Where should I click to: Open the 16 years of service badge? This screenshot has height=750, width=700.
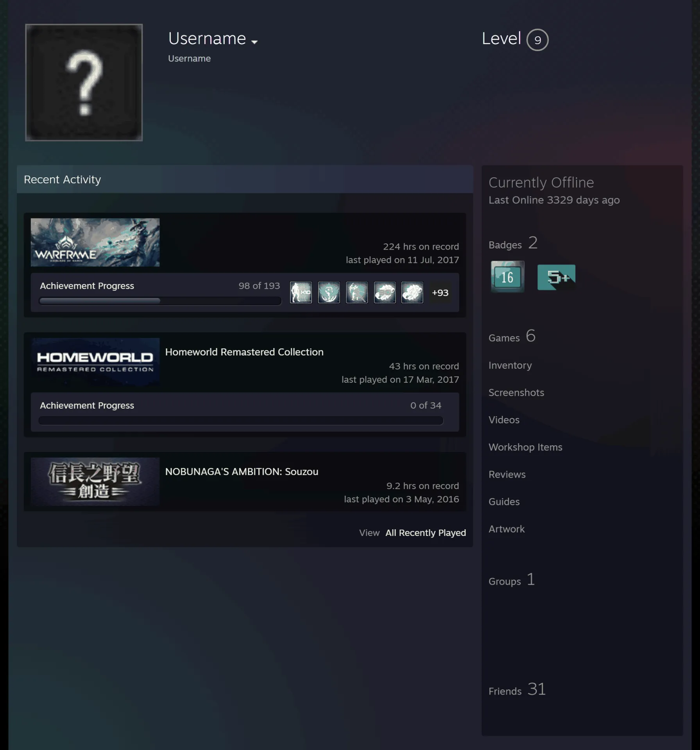[x=507, y=277]
